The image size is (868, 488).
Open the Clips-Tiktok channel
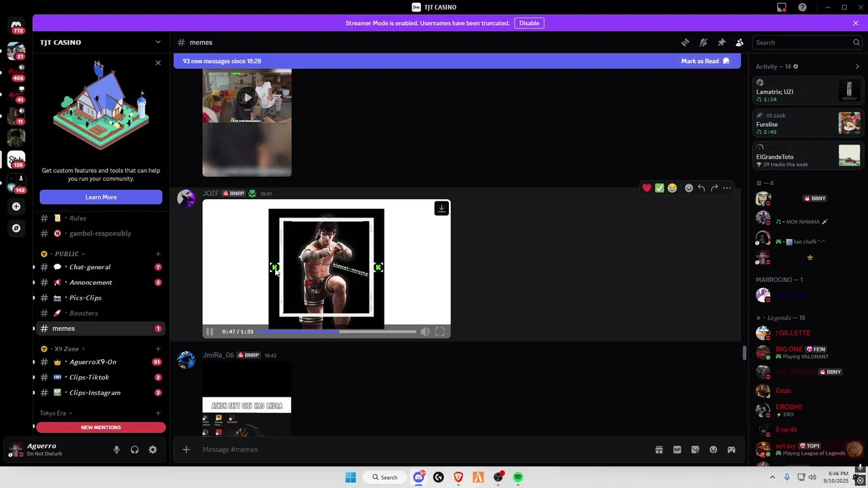point(100,378)
